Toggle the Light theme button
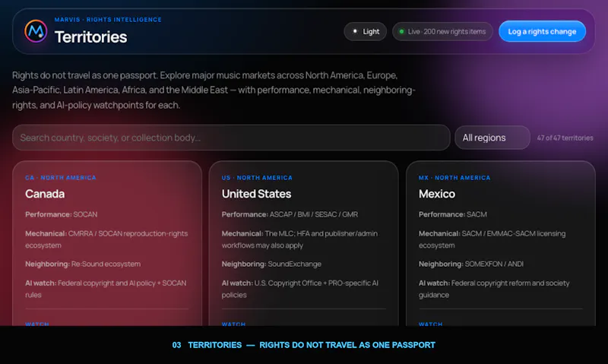The image size is (608, 364). click(x=366, y=31)
